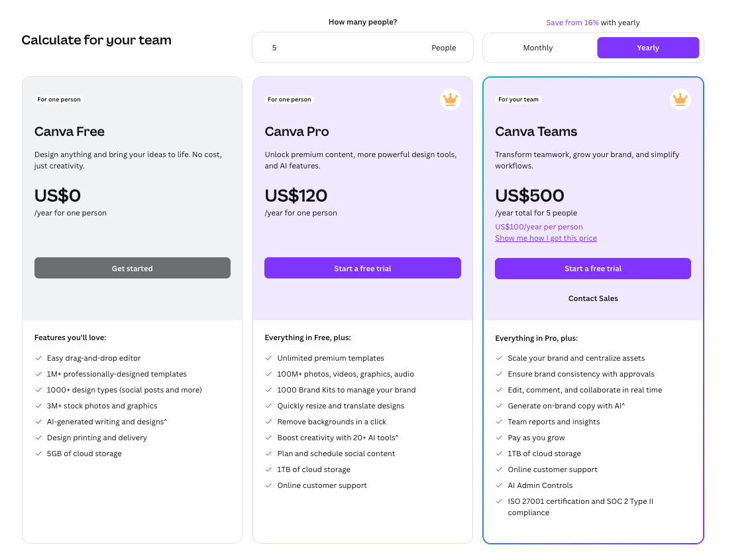The image size is (756, 553).
Task: Click checkmark next to Unlimited premium templates
Action: tap(269, 358)
